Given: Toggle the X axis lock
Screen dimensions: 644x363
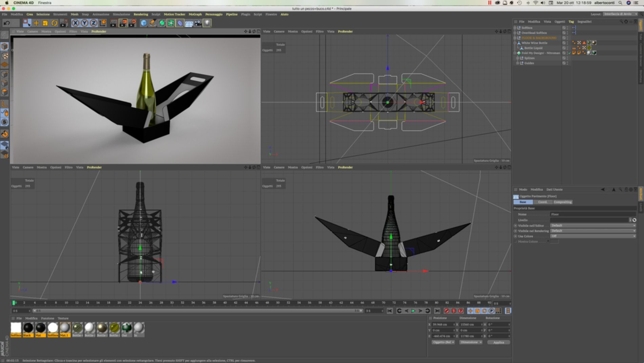Looking at the screenshot, I should [75, 23].
